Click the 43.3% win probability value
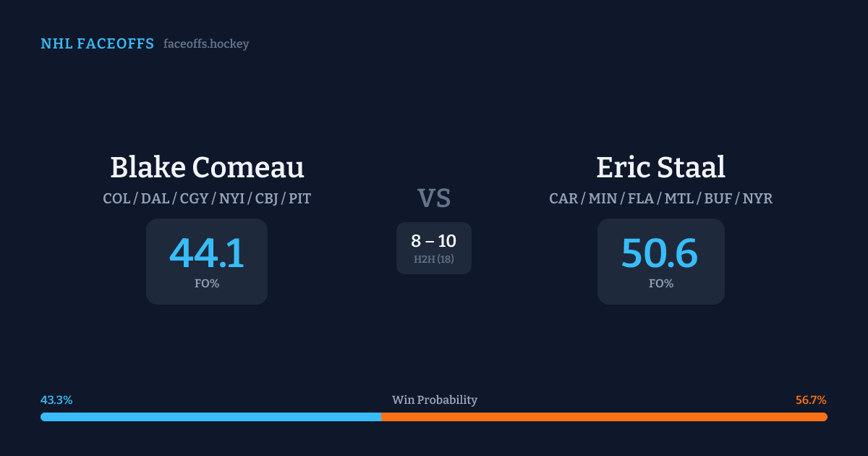Viewport: 868px width, 456px height. [x=56, y=400]
